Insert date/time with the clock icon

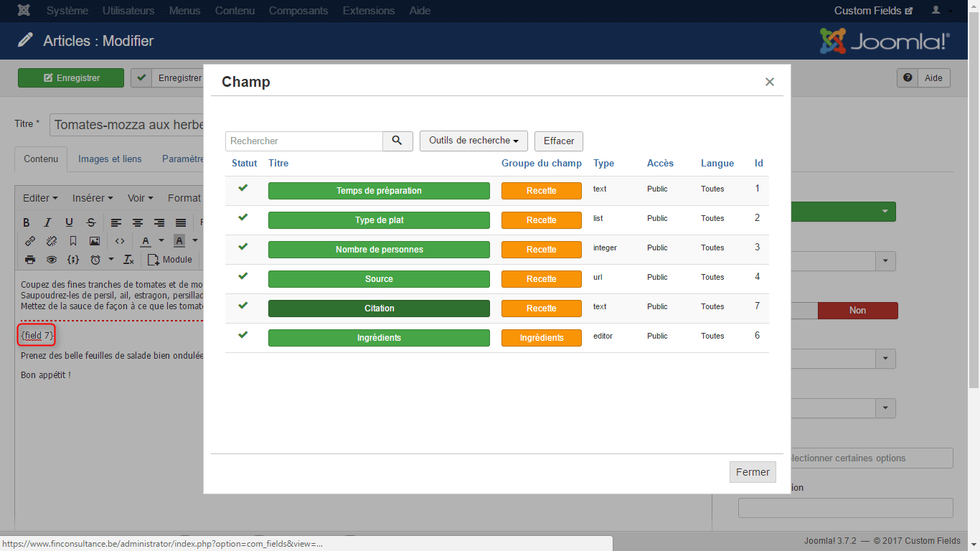pos(95,260)
